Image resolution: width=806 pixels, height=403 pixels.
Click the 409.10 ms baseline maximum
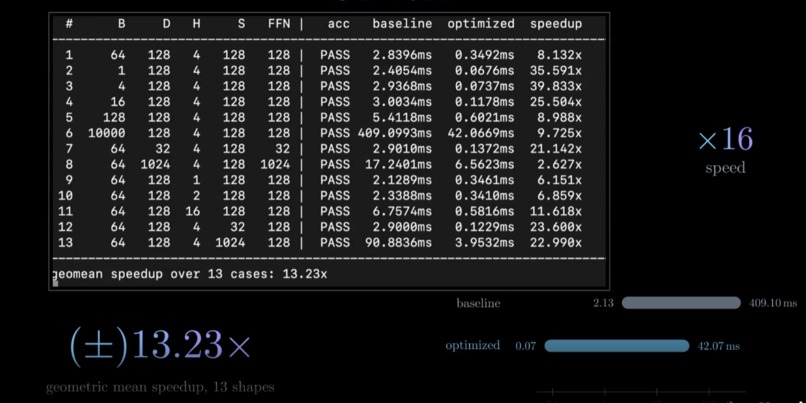773,303
